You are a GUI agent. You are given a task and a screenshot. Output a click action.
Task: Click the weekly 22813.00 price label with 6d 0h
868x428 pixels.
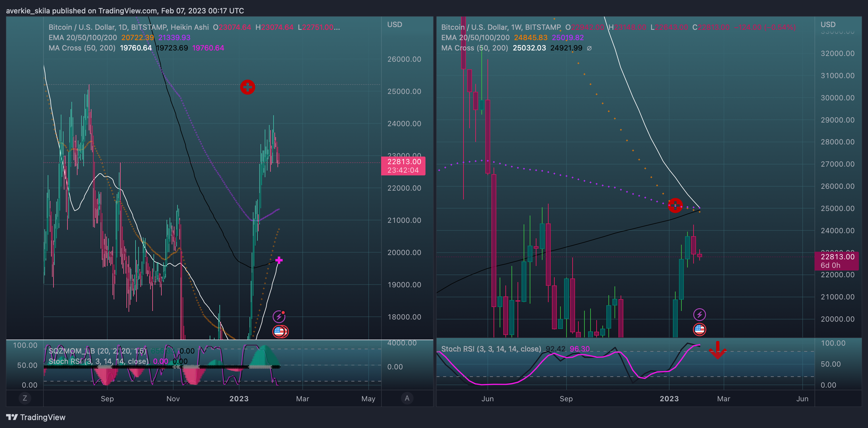click(837, 261)
